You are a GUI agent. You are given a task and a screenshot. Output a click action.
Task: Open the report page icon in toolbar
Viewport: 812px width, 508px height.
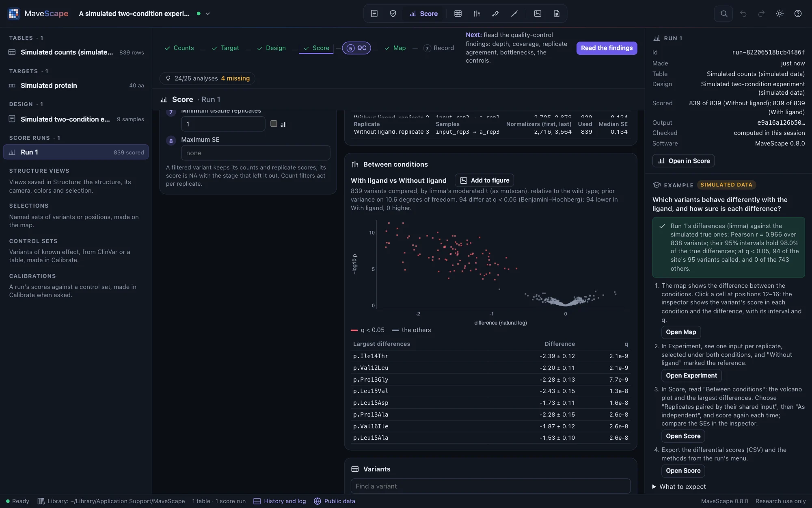[x=557, y=13]
